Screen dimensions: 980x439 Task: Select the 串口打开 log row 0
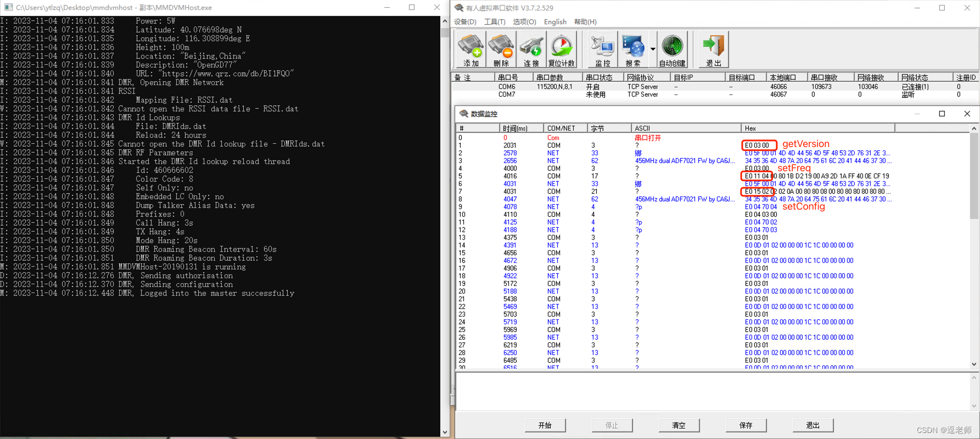pos(713,138)
